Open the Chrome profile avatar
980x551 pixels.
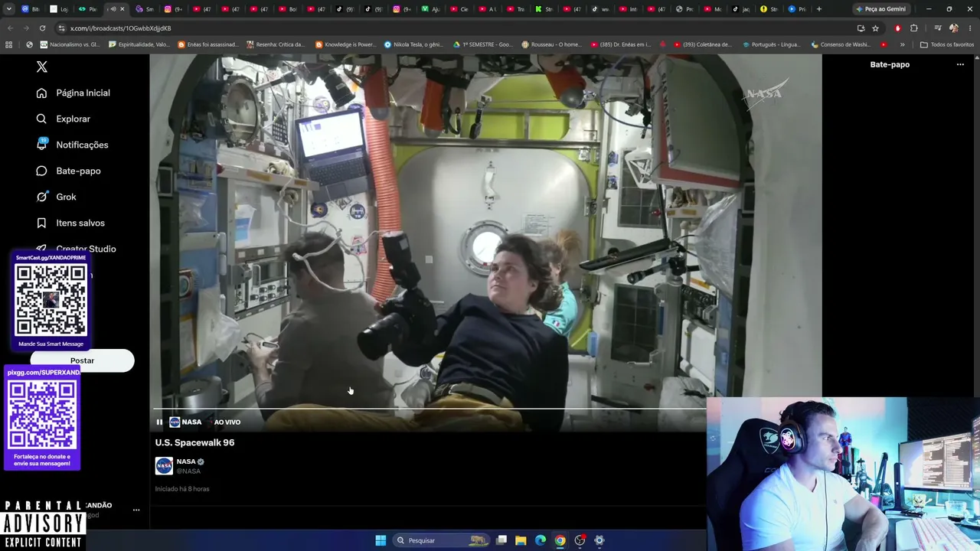coord(954,28)
